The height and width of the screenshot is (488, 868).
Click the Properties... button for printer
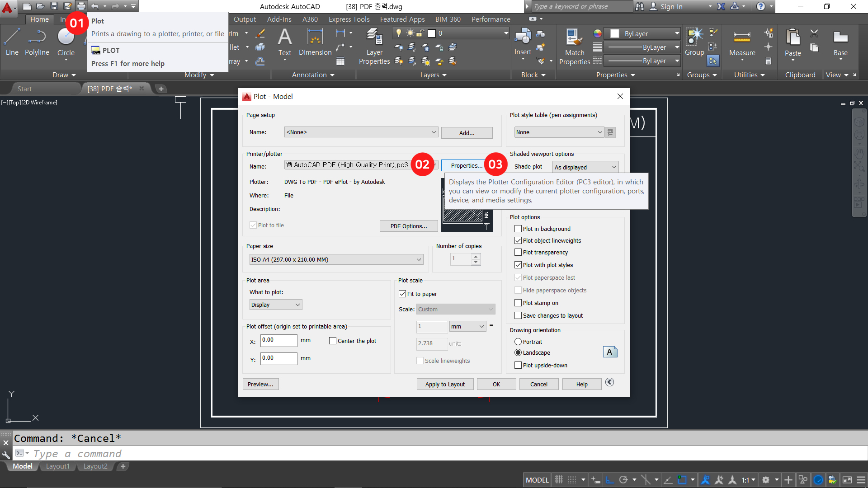click(x=466, y=166)
